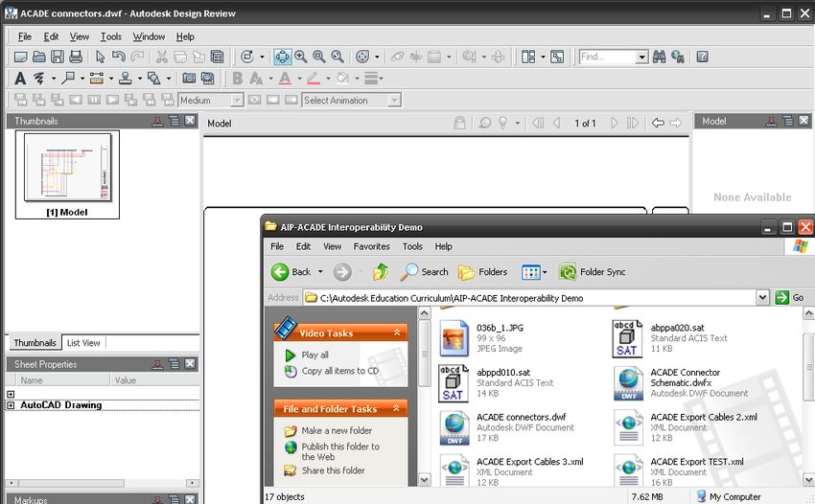Click Copy all items to CD
This screenshot has width=815, height=504.
click(x=340, y=371)
